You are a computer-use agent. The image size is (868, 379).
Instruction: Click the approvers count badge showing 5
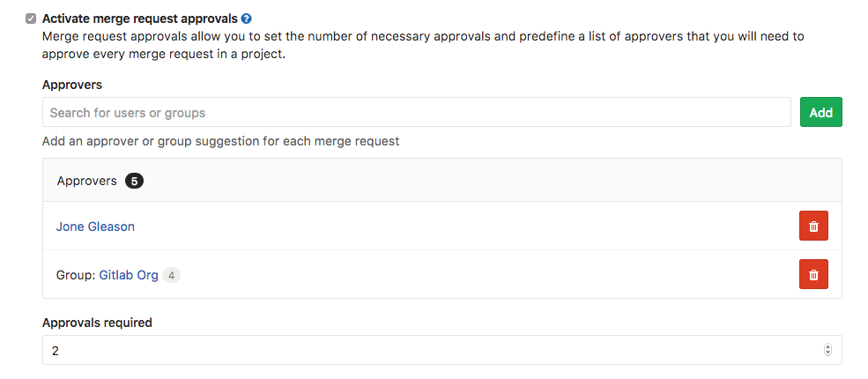point(134,181)
